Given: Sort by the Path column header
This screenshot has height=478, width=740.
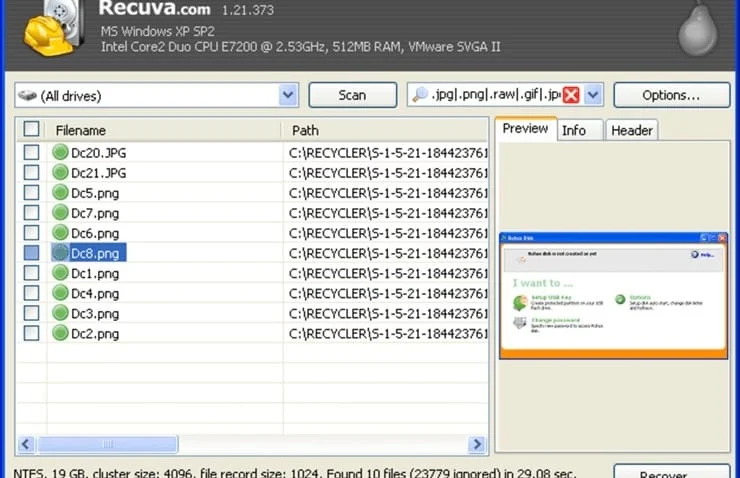Looking at the screenshot, I should coord(385,130).
